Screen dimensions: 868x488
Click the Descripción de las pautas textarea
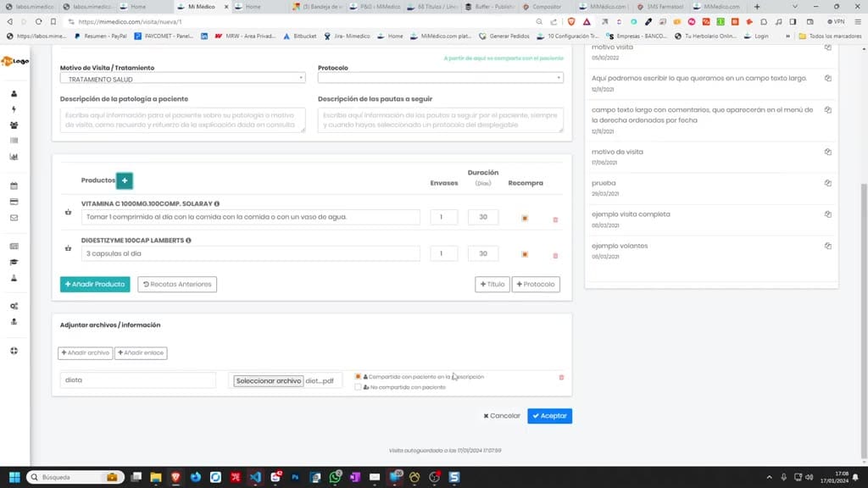coord(441,120)
